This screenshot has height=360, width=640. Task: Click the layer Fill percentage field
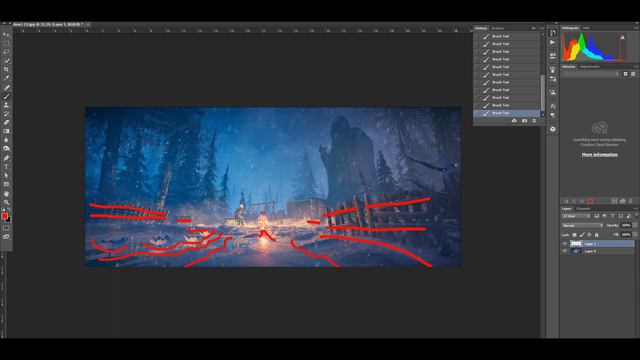(x=626, y=235)
